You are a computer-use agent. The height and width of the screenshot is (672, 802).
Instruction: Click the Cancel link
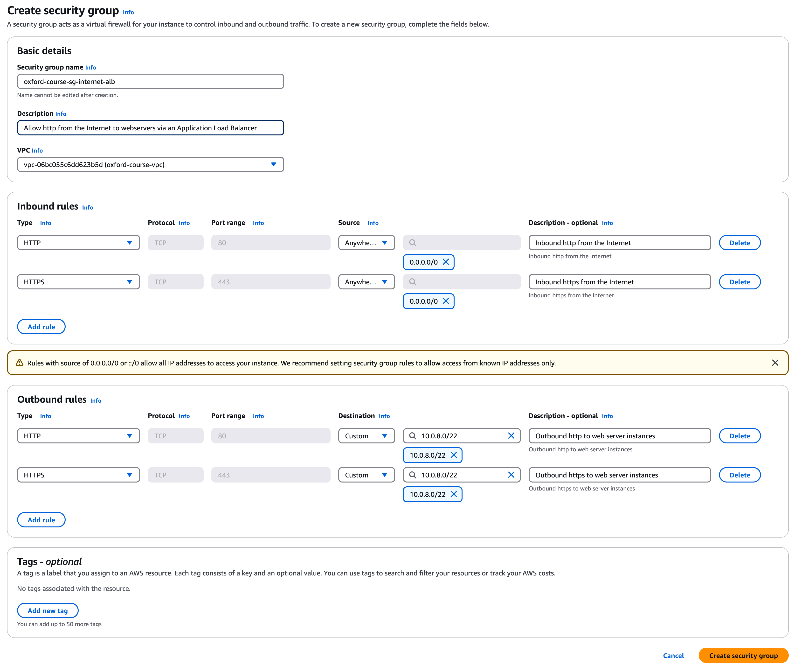[x=673, y=656]
